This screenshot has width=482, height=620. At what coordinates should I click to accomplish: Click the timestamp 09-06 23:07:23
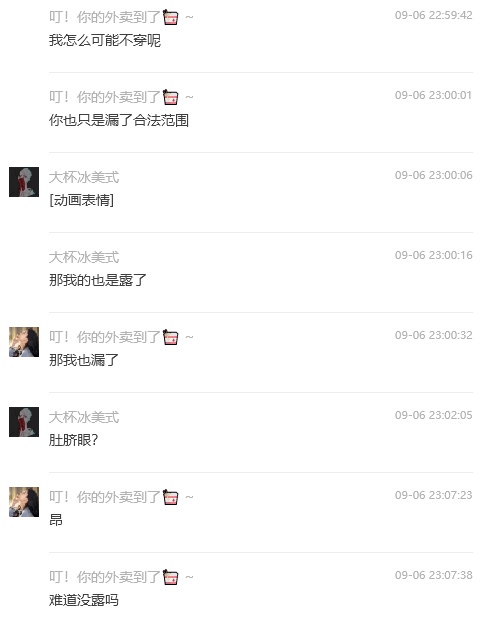pos(433,495)
